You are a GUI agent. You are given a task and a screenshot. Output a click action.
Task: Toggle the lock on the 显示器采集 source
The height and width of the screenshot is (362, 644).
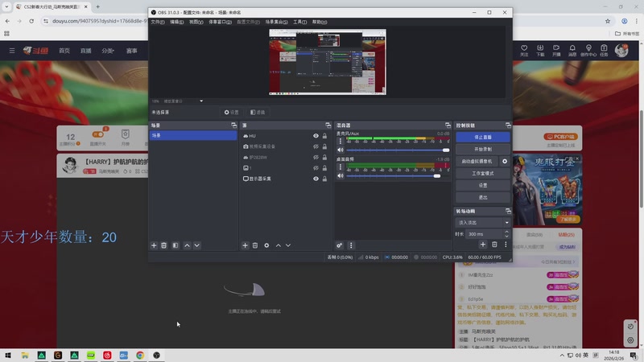pyautogui.click(x=324, y=179)
